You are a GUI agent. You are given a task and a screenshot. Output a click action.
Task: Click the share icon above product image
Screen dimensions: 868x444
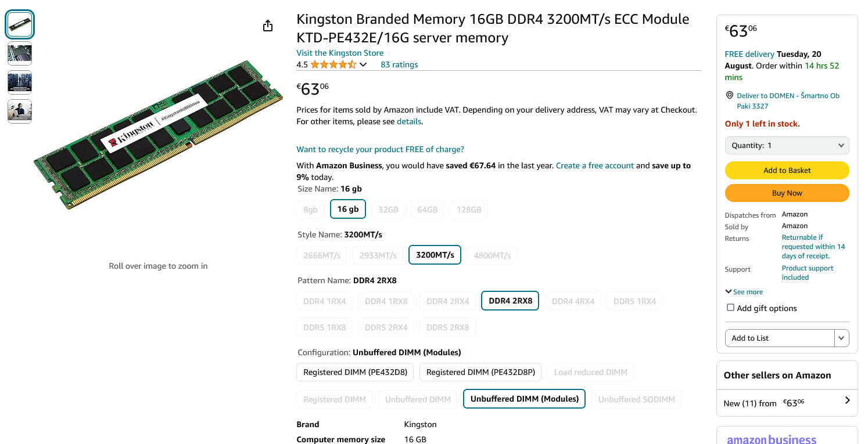268,26
